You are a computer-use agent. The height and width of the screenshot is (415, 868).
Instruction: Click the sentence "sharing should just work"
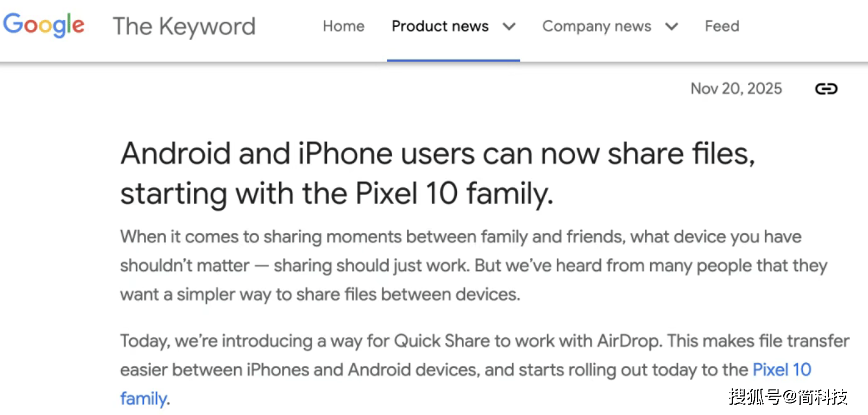pyautogui.click(x=372, y=266)
